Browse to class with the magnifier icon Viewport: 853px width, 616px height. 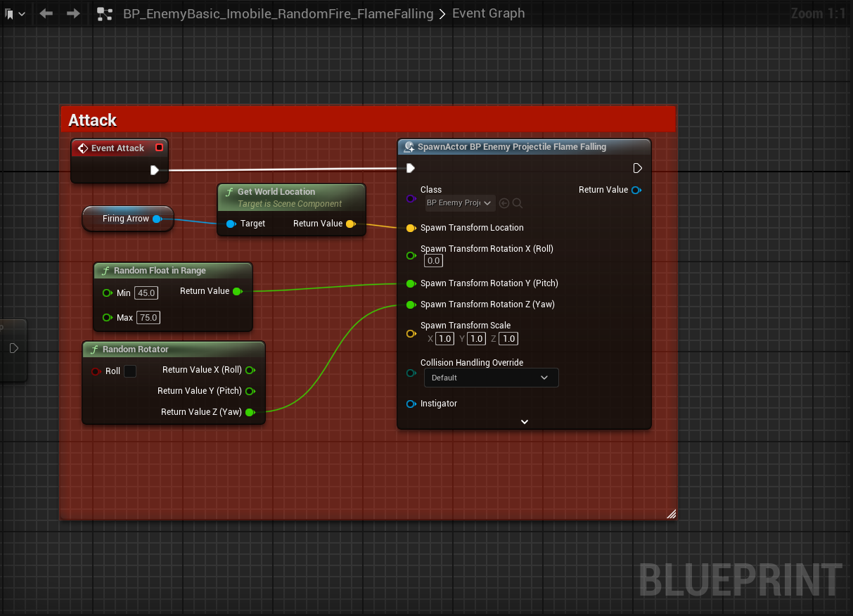[518, 203]
